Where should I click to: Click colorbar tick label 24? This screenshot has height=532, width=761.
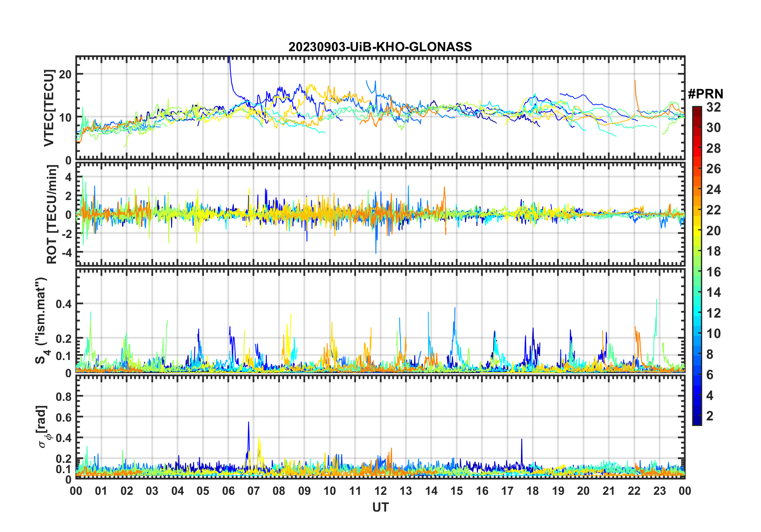tap(713, 190)
